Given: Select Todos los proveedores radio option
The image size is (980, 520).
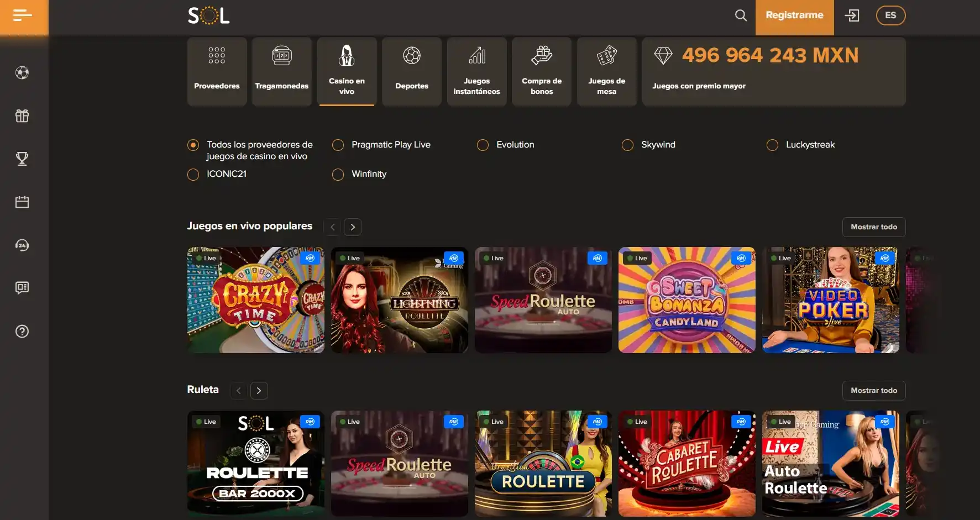Looking at the screenshot, I should [x=193, y=145].
